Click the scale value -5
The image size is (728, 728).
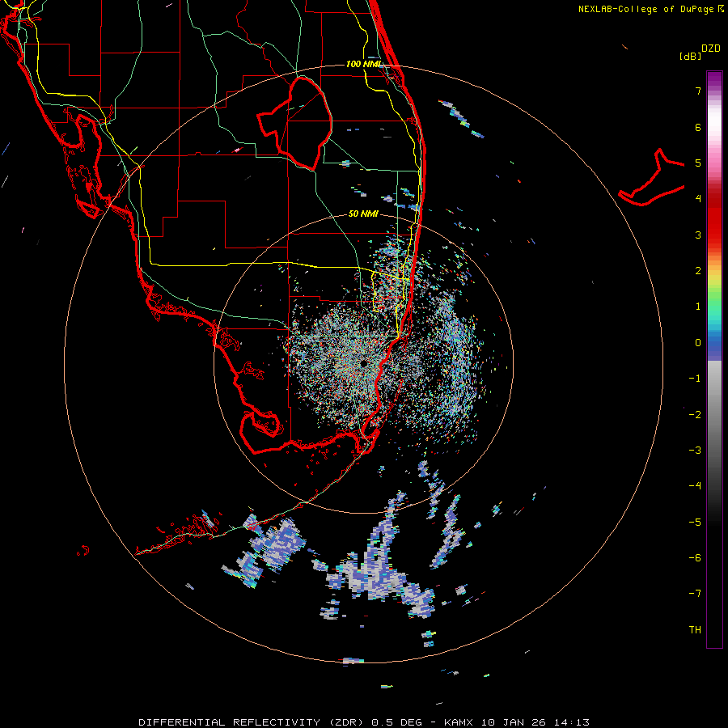(695, 522)
